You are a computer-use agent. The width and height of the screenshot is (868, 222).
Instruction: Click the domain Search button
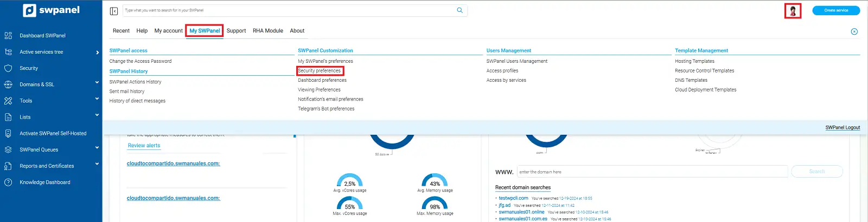[x=817, y=172]
